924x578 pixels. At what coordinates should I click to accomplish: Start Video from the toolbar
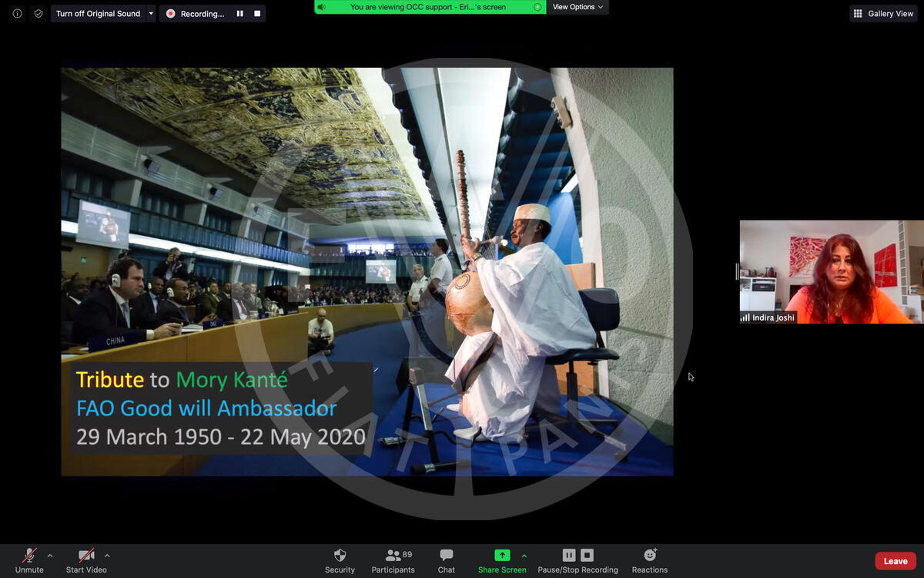[x=86, y=561]
